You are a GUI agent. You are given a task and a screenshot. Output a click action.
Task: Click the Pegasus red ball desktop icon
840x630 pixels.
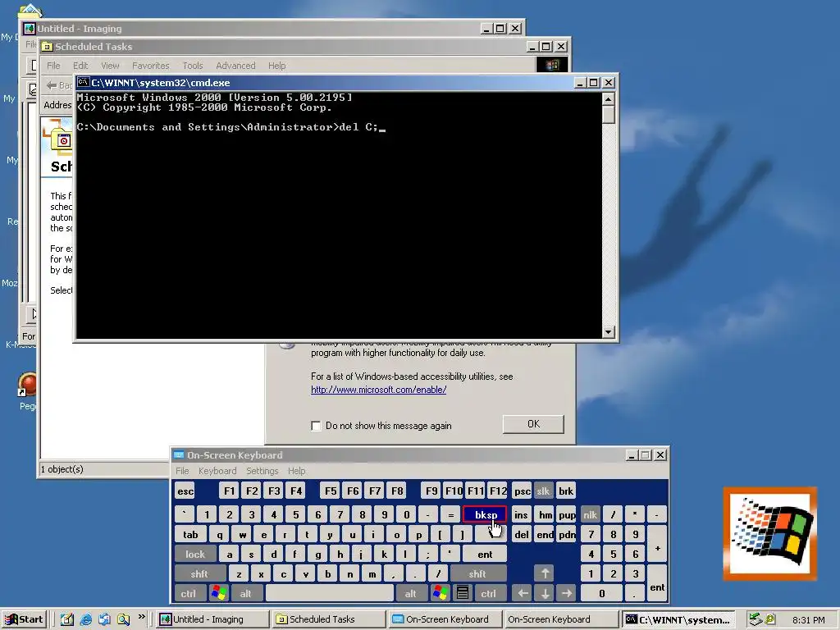(28, 385)
